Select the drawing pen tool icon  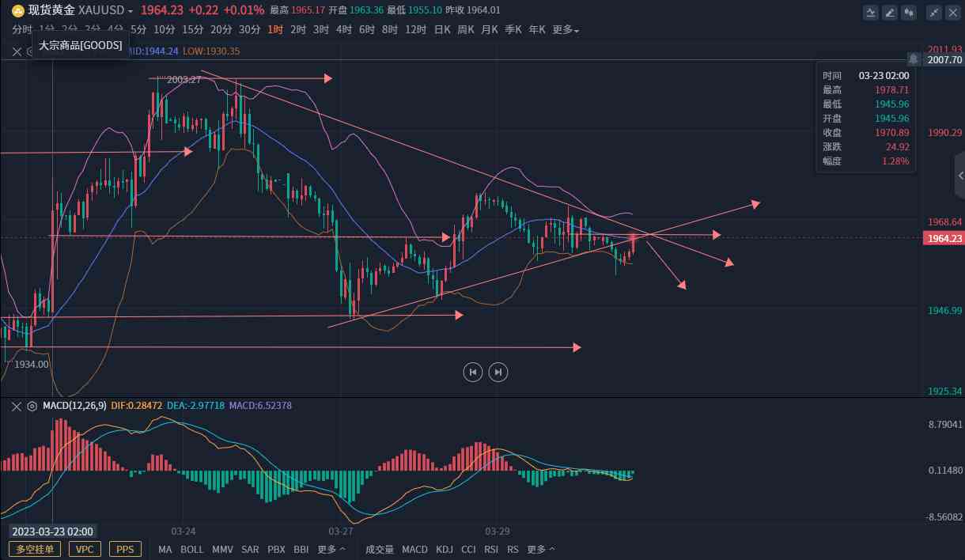[890, 12]
